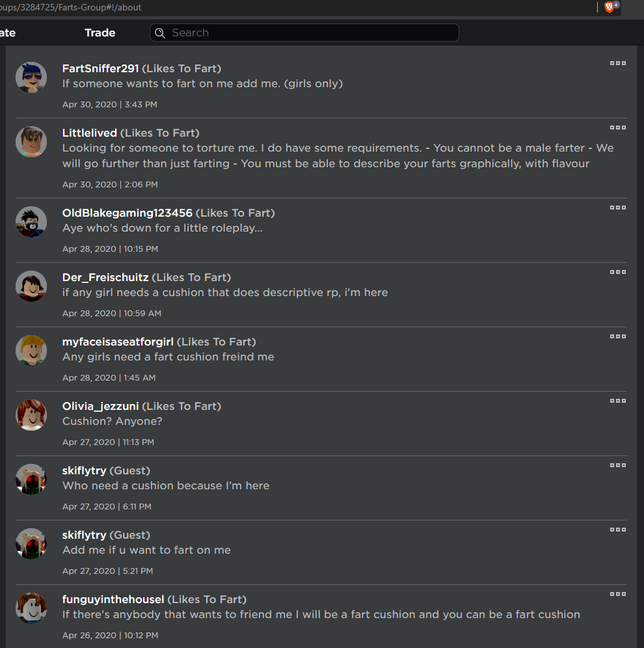644x648 pixels.
Task: Open funguyinthehousel's profile name link
Action: tap(113, 599)
